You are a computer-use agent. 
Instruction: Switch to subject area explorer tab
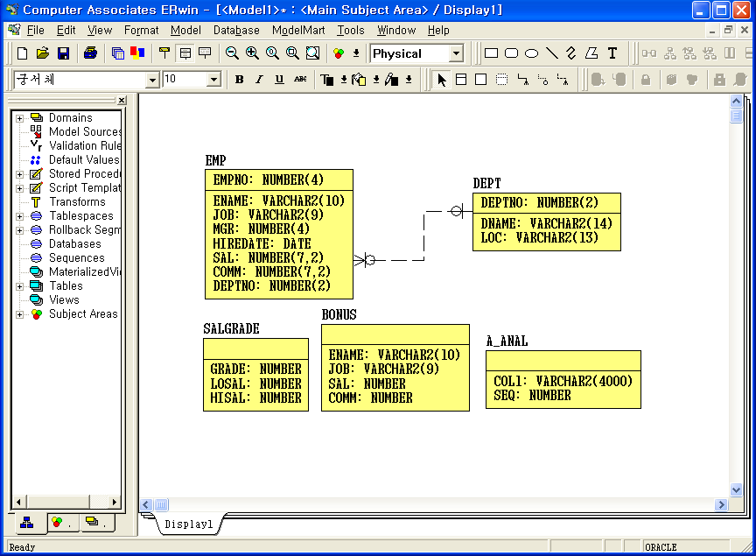[x=62, y=522]
